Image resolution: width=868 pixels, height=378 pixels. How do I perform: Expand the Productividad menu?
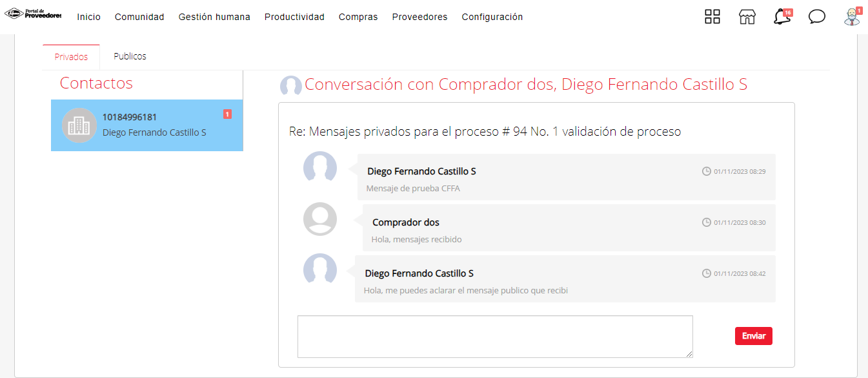294,17
